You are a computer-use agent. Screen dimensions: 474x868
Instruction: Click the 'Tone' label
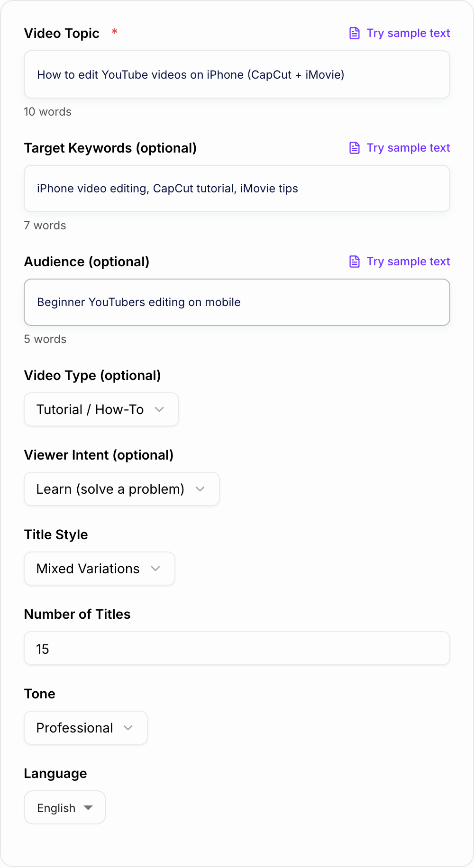[40, 694]
